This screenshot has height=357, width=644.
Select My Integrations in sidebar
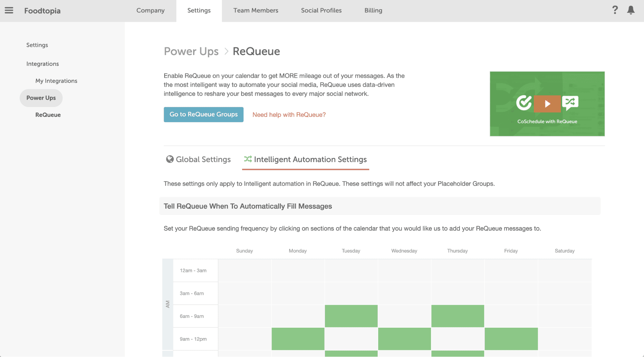pos(56,81)
